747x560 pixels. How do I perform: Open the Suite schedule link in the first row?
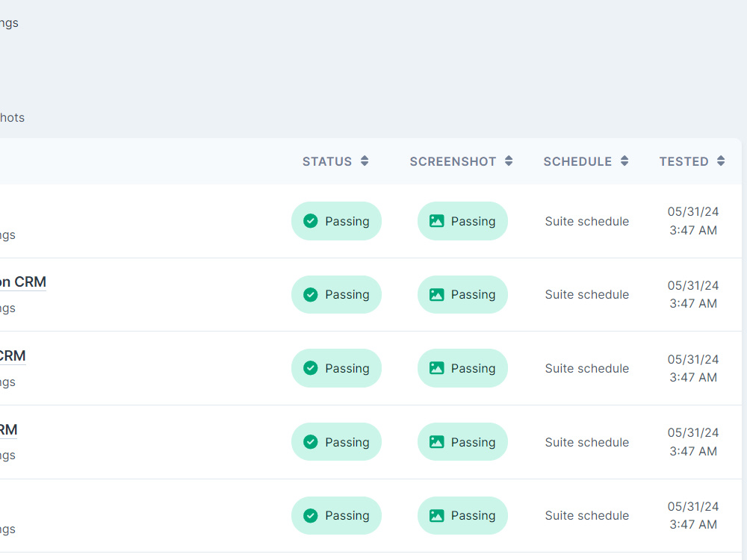(x=587, y=221)
